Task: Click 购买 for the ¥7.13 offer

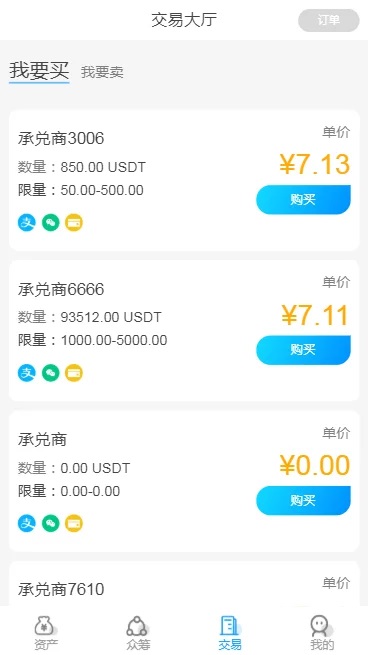Action: click(303, 200)
